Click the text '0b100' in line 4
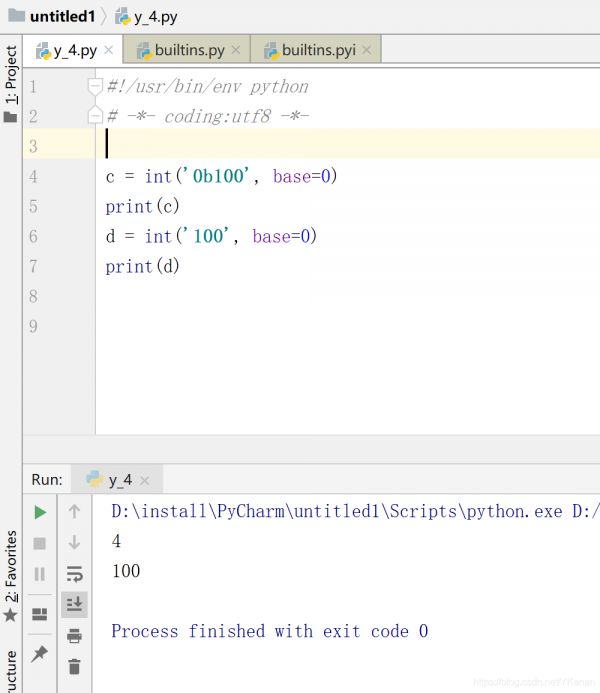 pyautogui.click(x=218, y=176)
